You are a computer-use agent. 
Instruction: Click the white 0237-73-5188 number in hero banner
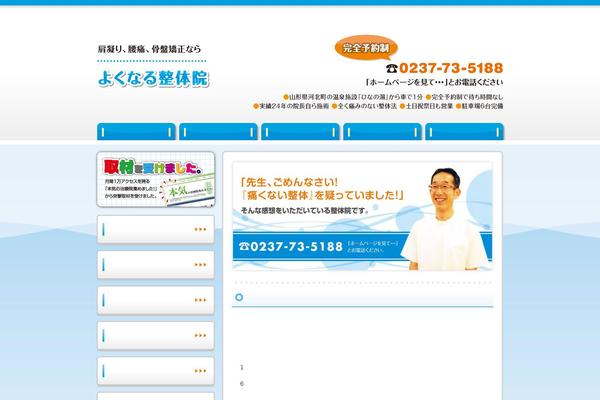click(x=296, y=247)
